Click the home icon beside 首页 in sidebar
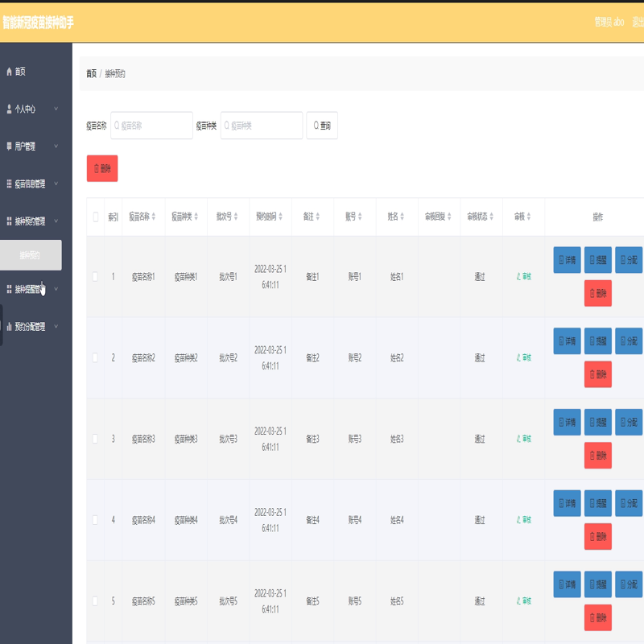The width and height of the screenshot is (644, 644). [x=9, y=72]
